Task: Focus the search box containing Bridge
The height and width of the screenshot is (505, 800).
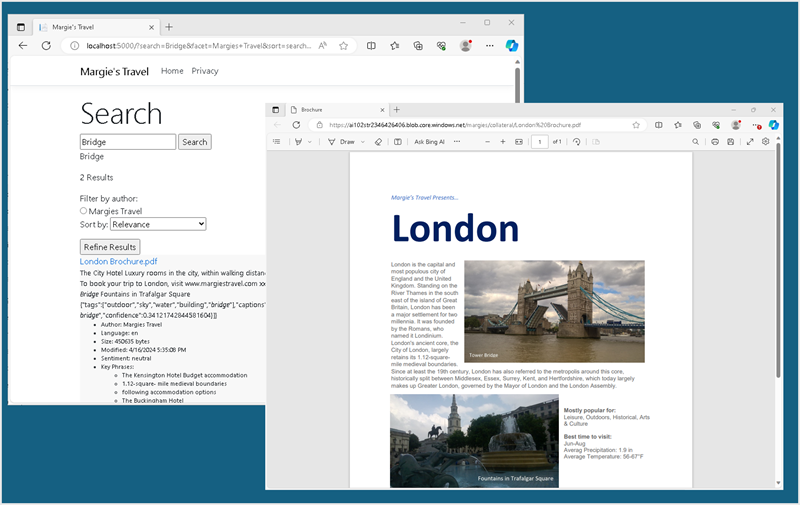Action: [x=128, y=142]
